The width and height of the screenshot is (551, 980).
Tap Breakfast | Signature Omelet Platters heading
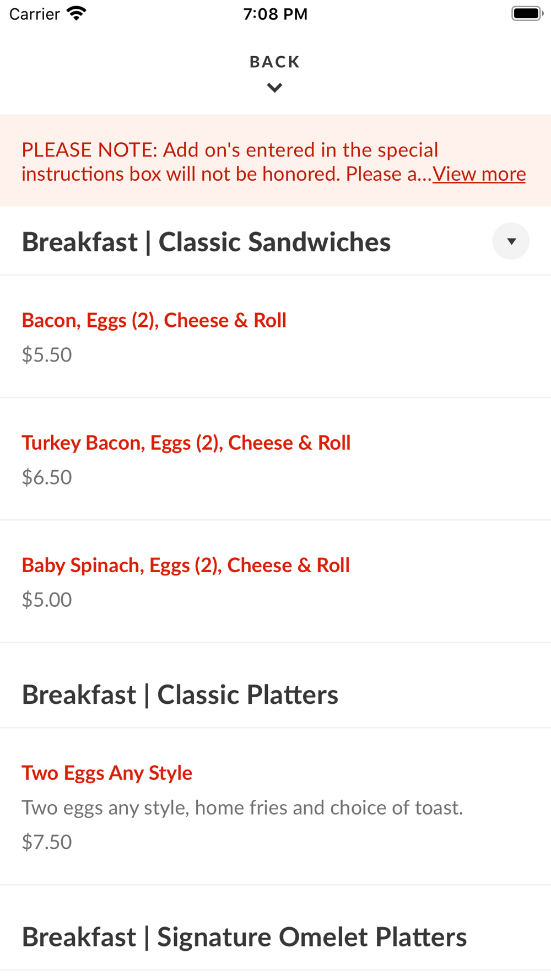pos(244,937)
